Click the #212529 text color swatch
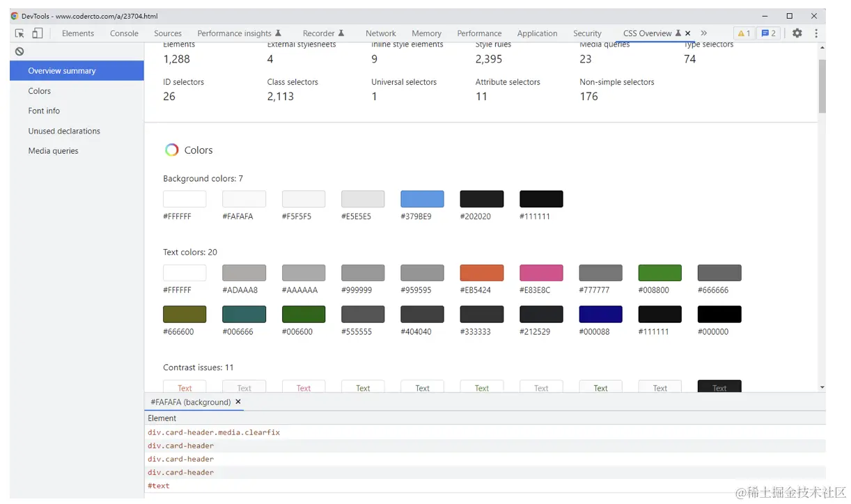851x504 pixels. 541,314
